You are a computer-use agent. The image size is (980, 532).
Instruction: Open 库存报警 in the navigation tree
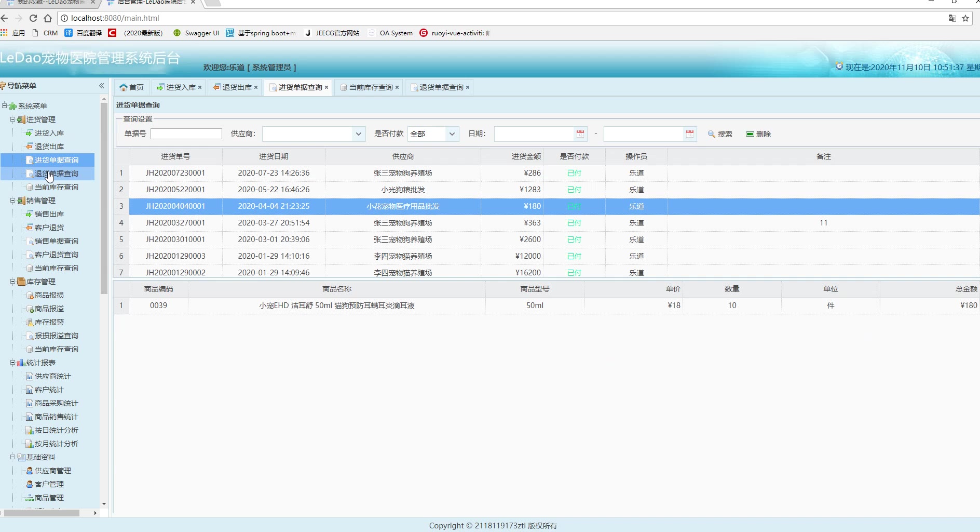coord(49,322)
